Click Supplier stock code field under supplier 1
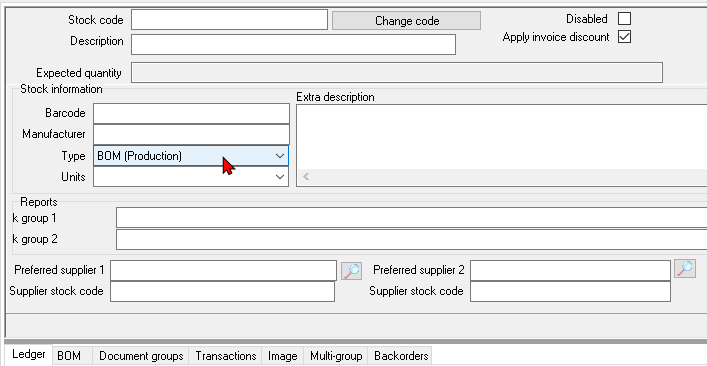Viewport: 707px width, 366px height. (222, 291)
